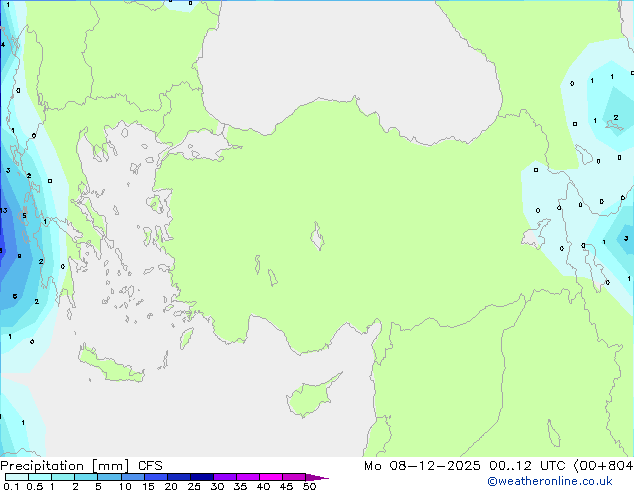Choose the 10–15 mm legend color box
The width and height of the screenshot is (634, 490).
pos(132,477)
